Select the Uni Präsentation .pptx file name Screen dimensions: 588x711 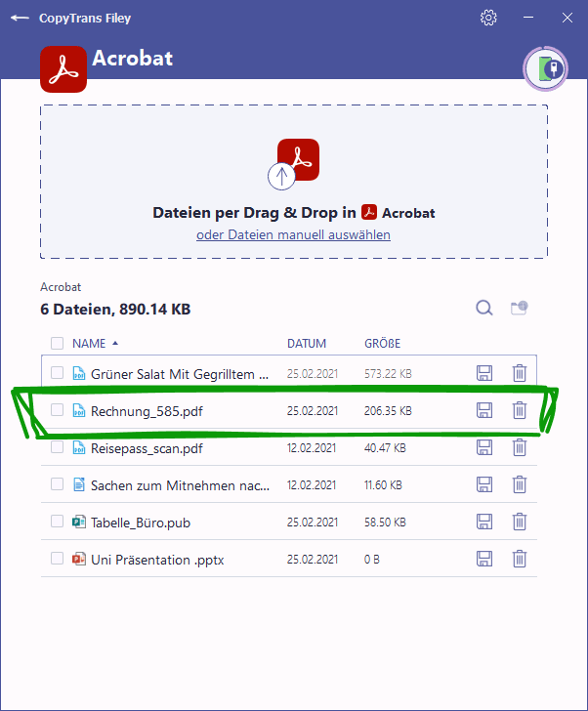click(157, 560)
